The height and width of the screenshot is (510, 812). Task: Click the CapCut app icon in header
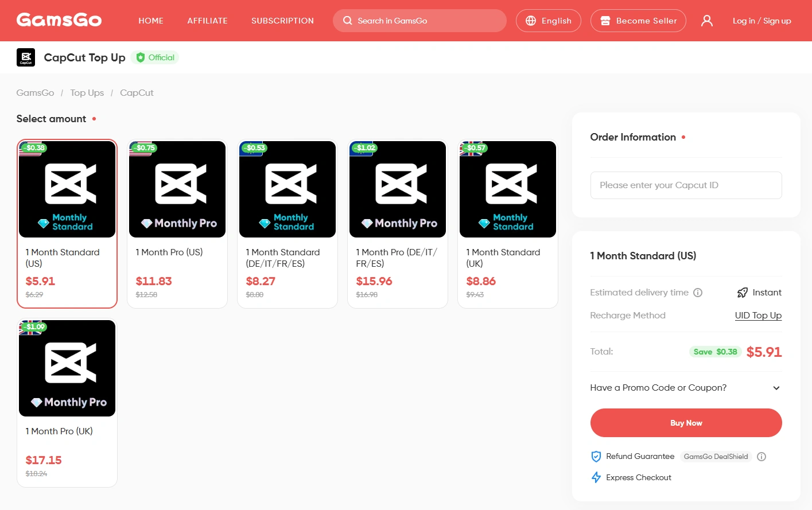point(26,57)
